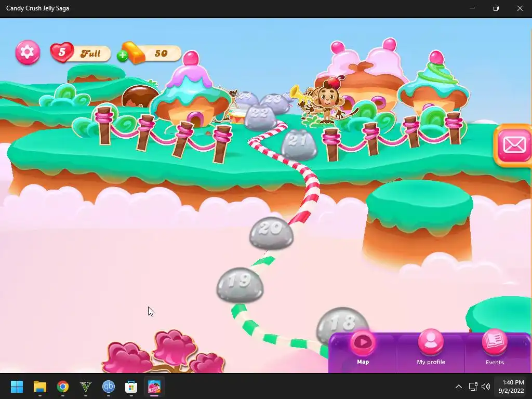Tap the lives heart showing 5
Screen dimensions: 532x399
[x=62, y=52]
